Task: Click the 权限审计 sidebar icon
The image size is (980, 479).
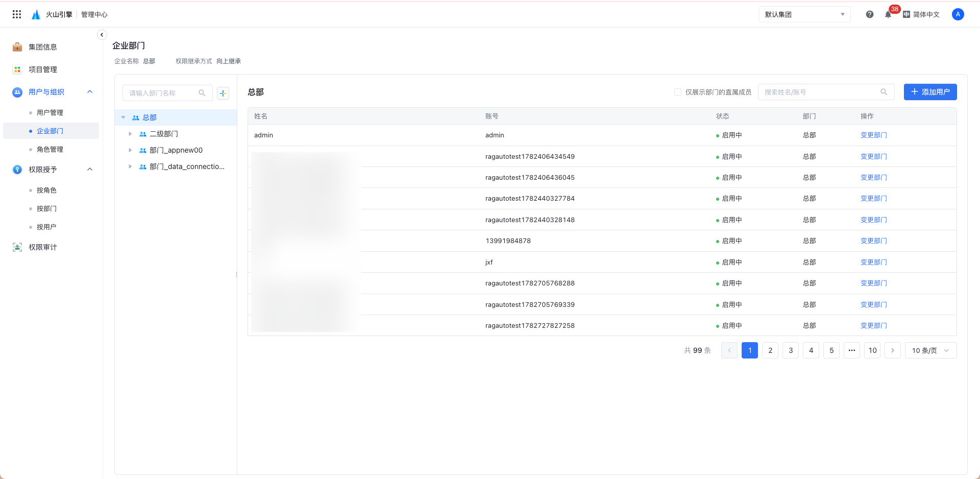Action: pyautogui.click(x=17, y=247)
